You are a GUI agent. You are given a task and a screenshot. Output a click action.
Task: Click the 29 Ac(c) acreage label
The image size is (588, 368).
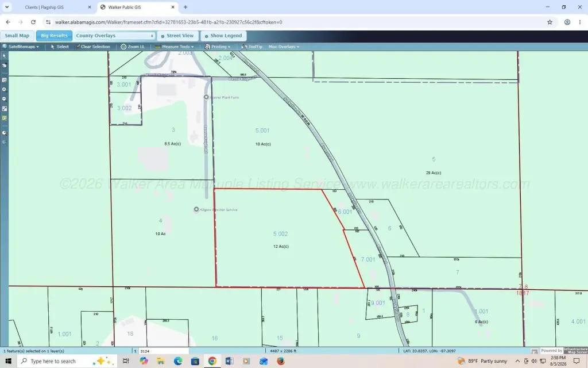(x=434, y=172)
